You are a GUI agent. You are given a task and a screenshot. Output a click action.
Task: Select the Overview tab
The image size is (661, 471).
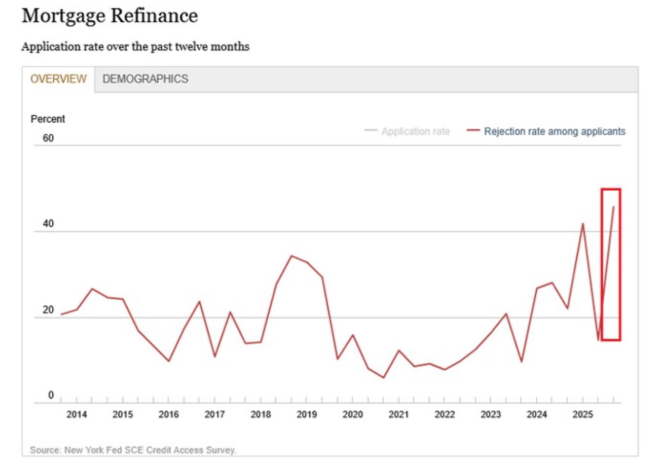point(58,79)
